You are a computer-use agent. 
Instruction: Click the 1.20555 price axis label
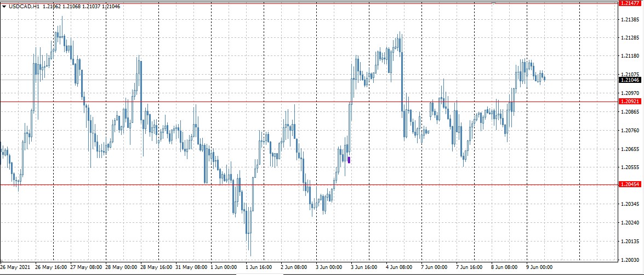coord(630,167)
